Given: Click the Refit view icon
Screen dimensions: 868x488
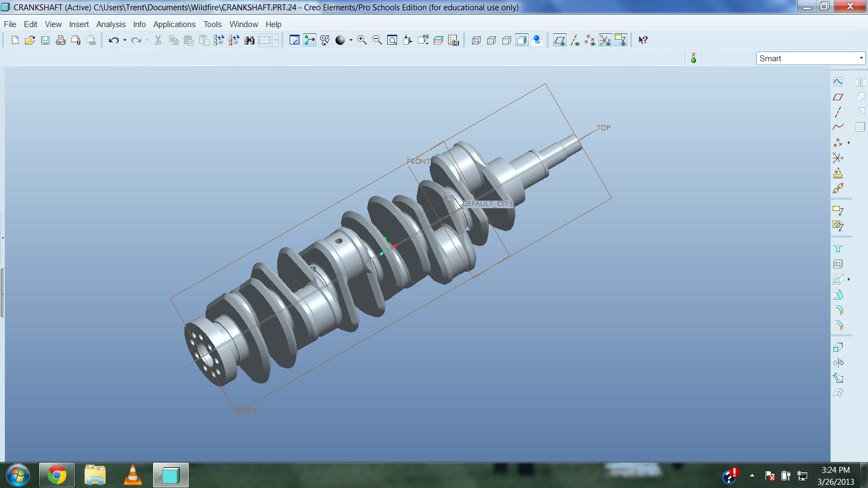Looking at the screenshot, I should [392, 40].
